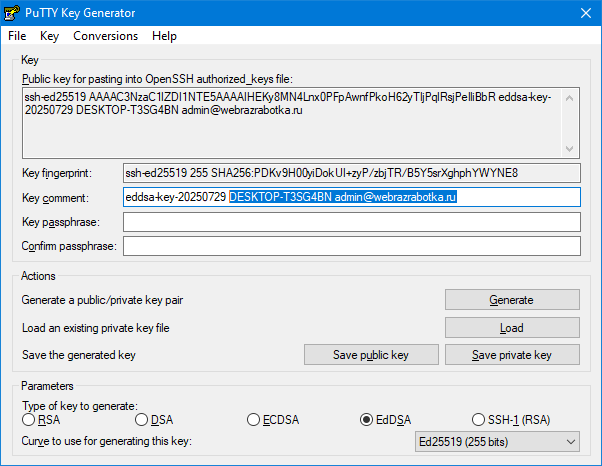Screen dimensions: 602x466
Task: Open the Key menu
Action: click(x=50, y=36)
